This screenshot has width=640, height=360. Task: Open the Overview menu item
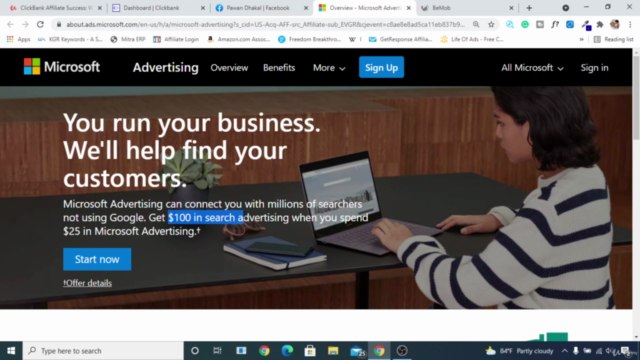pos(229,68)
